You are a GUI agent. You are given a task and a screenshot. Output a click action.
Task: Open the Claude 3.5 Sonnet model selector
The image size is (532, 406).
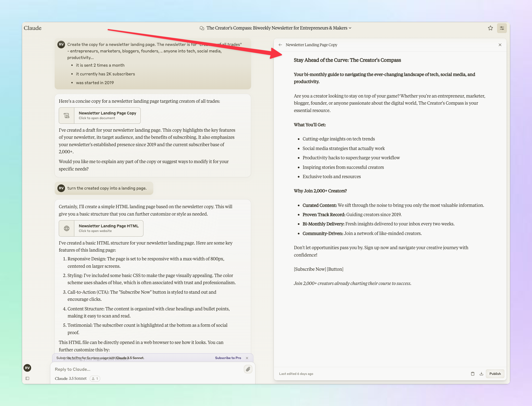(x=70, y=378)
